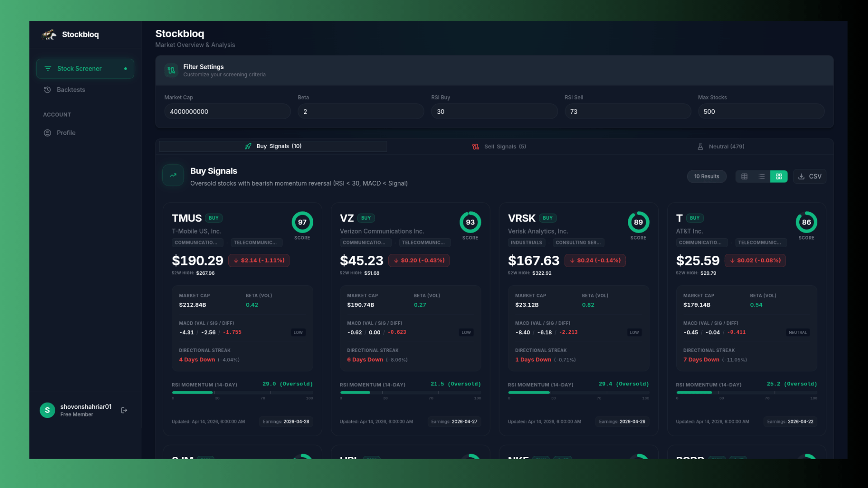Click TMUS RSI momentum bar
868x488 pixels.
click(242, 393)
